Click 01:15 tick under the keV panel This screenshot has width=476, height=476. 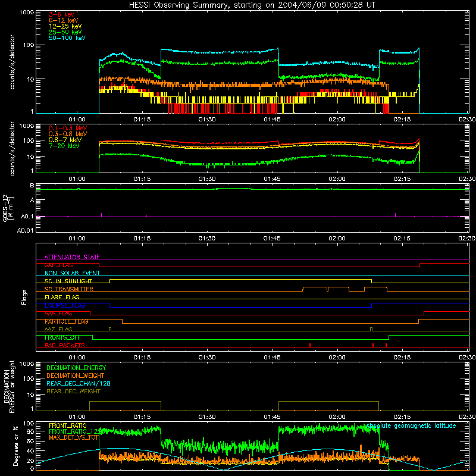tap(142, 120)
